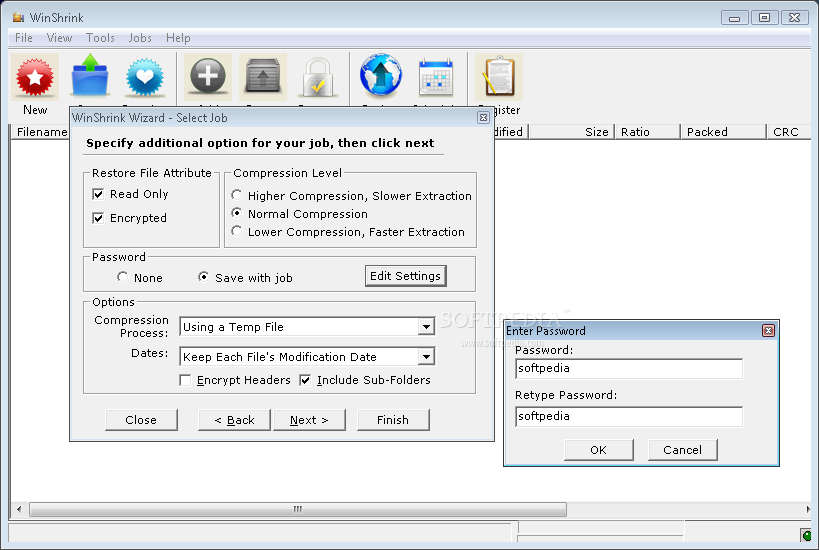Sort by the Size column header
This screenshot has height=550, width=819.
pos(571,132)
